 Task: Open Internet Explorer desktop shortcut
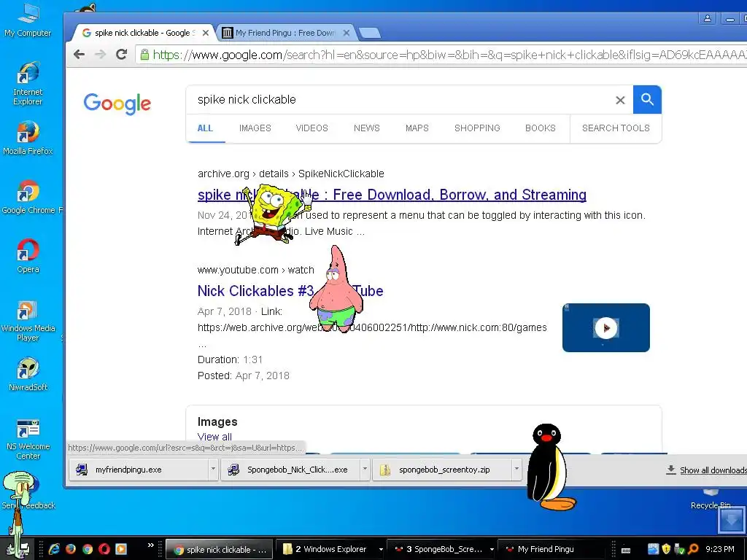[x=28, y=84]
